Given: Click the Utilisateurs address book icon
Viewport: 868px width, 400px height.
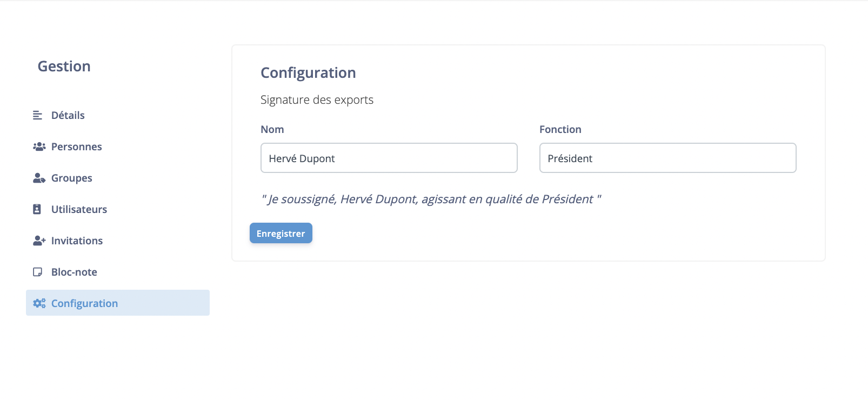Looking at the screenshot, I should coord(37,209).
